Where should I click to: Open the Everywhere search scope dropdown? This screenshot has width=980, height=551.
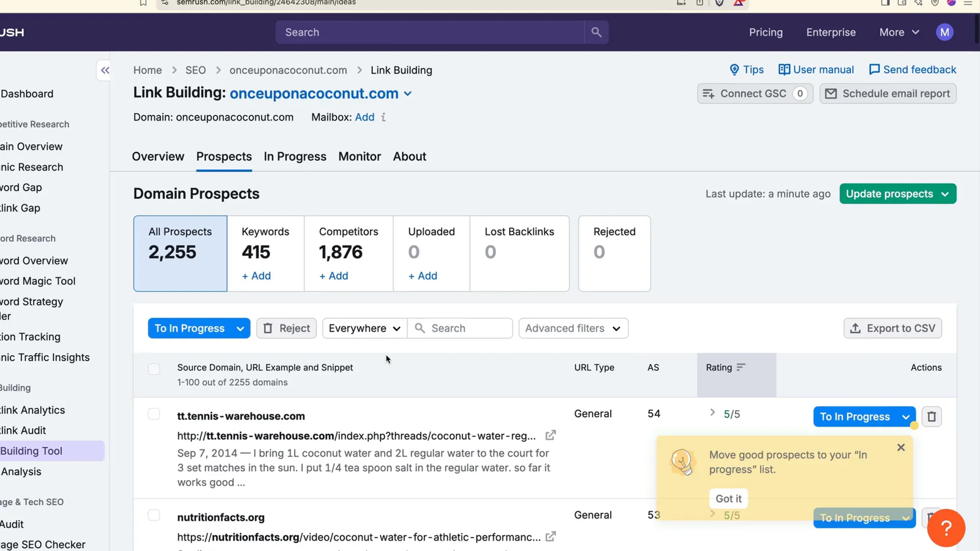click(x=364, y=328)
